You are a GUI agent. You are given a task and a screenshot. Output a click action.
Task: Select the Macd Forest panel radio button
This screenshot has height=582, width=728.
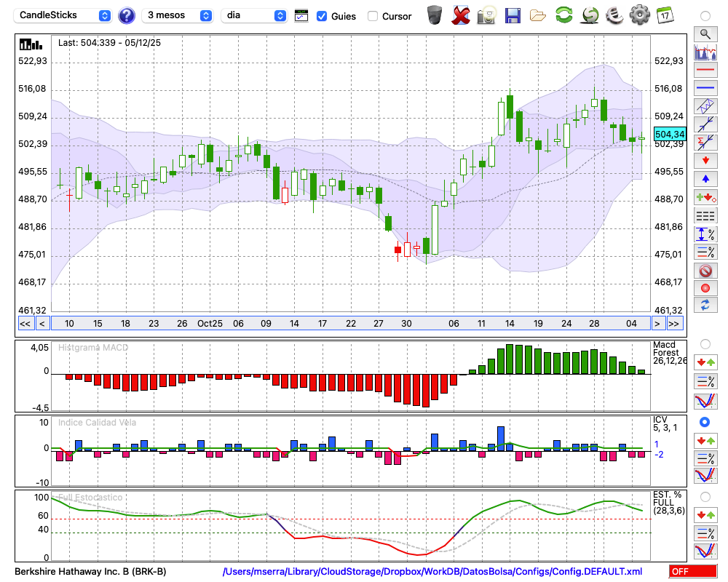(705, 343)
